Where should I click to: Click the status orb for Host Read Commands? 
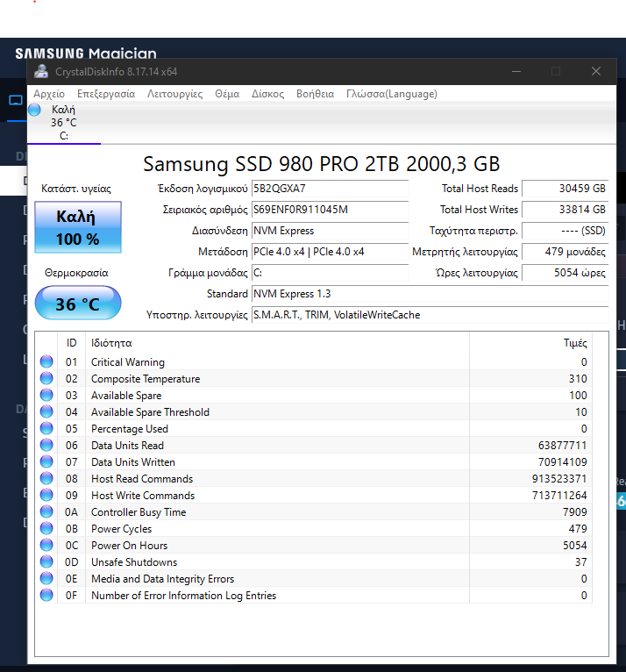point(46,479)
